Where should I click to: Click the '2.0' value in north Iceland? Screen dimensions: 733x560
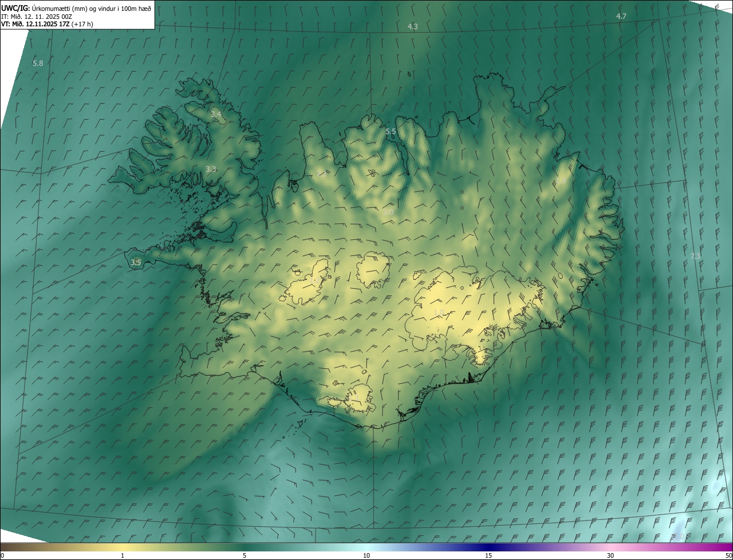click(388, 212)
